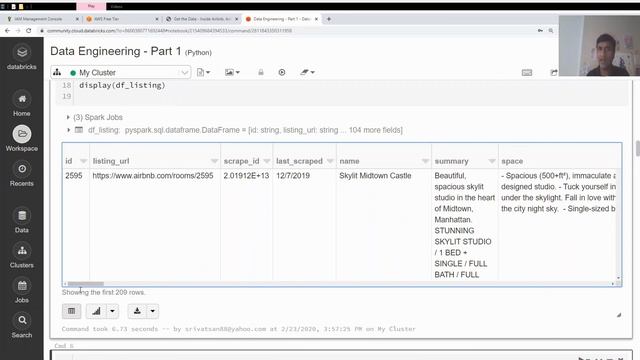The image size is (640, 360).
Task: Click the browser back arrow
Action: point(7,31)
